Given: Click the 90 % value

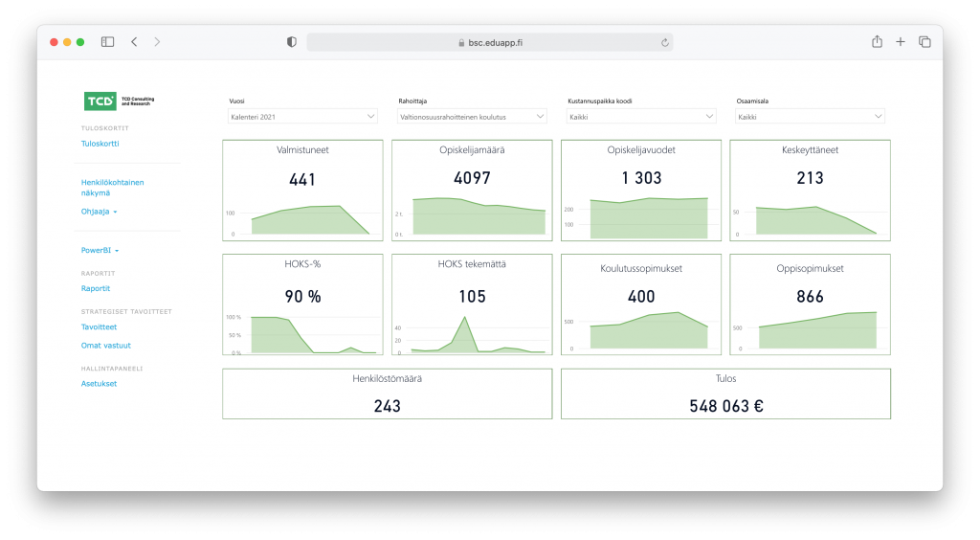Looking at the screenshot, I should (x=302, y=296).
